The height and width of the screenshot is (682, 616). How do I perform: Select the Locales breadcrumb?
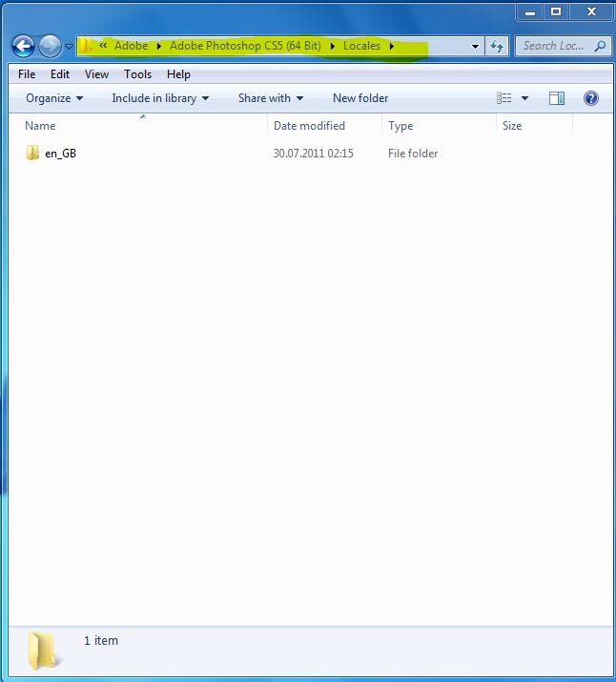pos(361,46)
